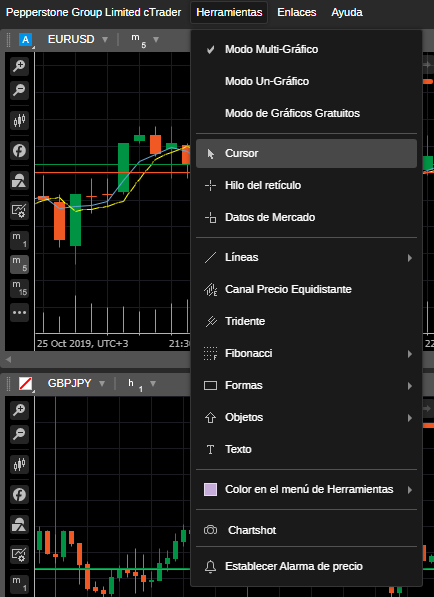The width and height of the screenshot is (434, 597).
Task: Open chart settings gear icon on EURUSD chart
Action: pyautogui.click(x=19, y=210)
